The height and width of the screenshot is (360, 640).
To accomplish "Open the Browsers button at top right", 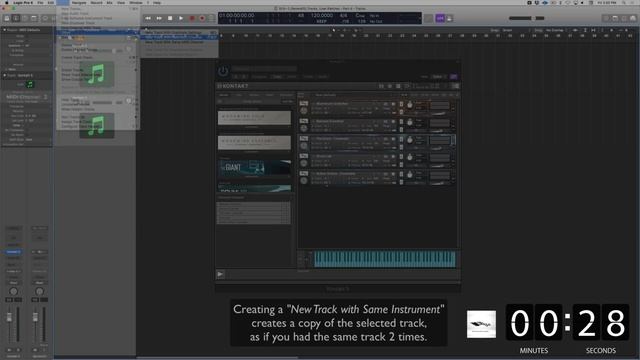I will point(633,18).
